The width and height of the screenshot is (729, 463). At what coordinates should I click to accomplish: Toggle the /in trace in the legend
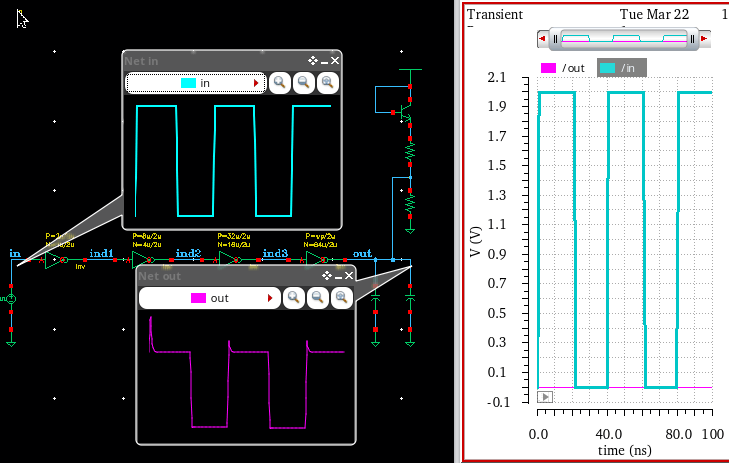(x=622, y=68)
